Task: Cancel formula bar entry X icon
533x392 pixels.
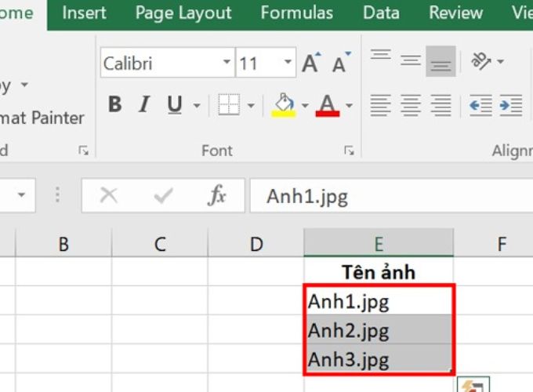Action: coord(109,195)
